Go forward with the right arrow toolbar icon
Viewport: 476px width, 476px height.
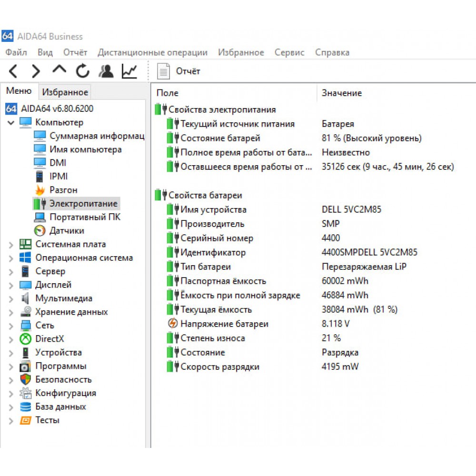tap(36, 71)
